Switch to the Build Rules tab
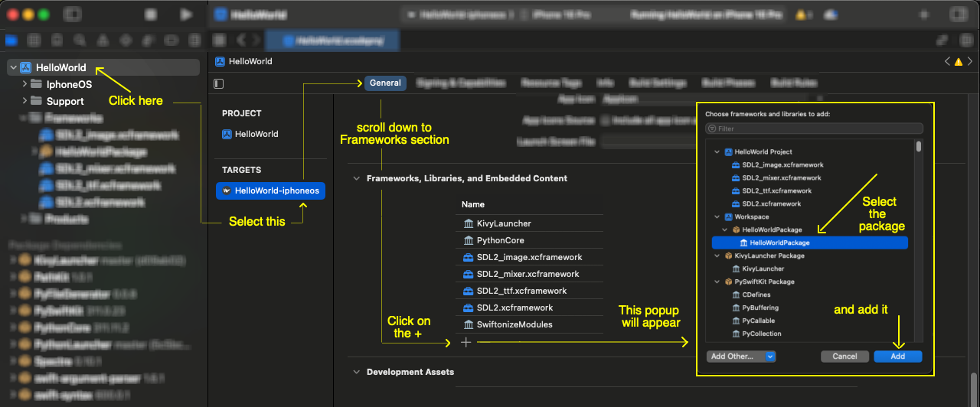980x407 pixels. pyautogui.click(x=794, y=83)
